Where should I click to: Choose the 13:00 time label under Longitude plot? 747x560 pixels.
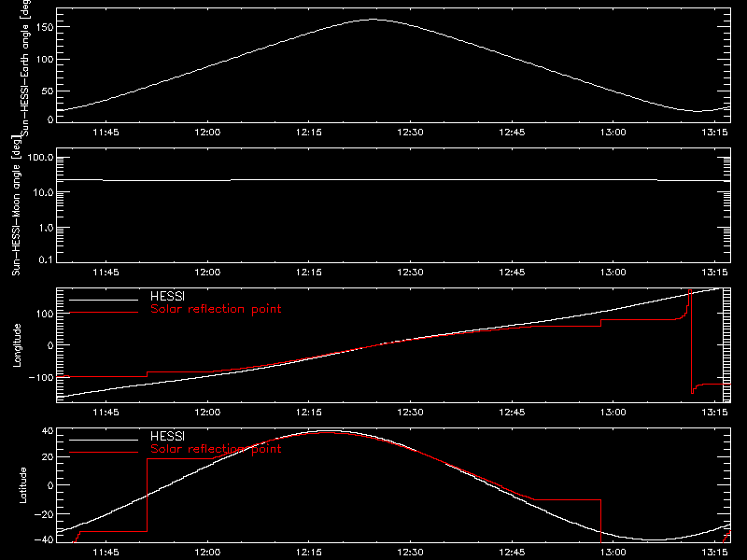coord(613,412)
